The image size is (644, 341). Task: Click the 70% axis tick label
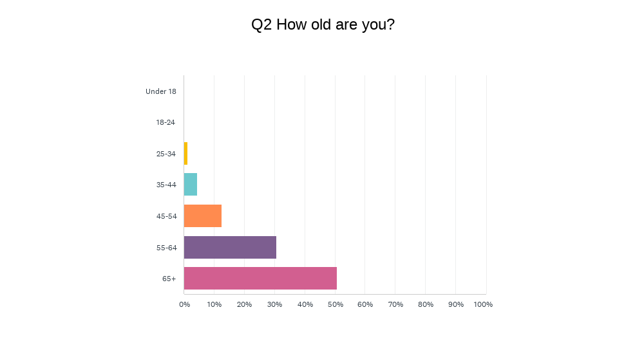click(395, 304)
